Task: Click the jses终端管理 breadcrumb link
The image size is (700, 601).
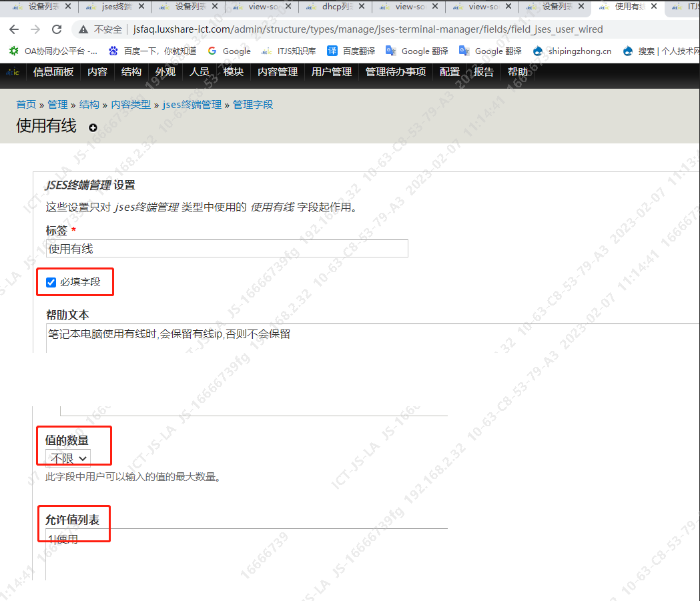Action: [x=192, y=105]
